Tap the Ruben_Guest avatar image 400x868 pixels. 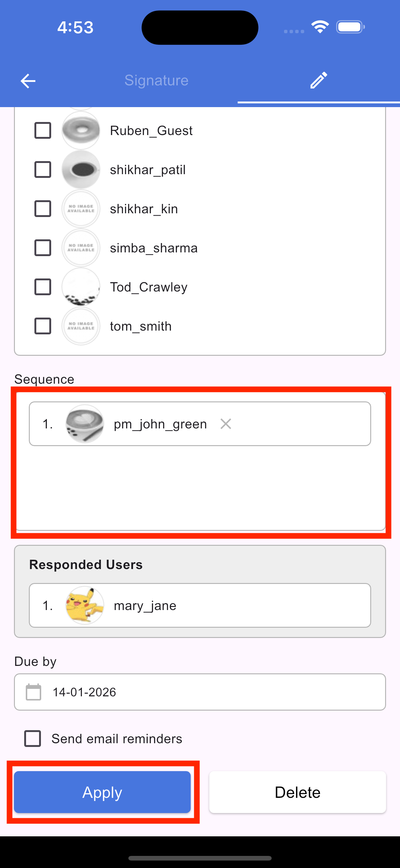pyautogui.click(x=81, y=130)
